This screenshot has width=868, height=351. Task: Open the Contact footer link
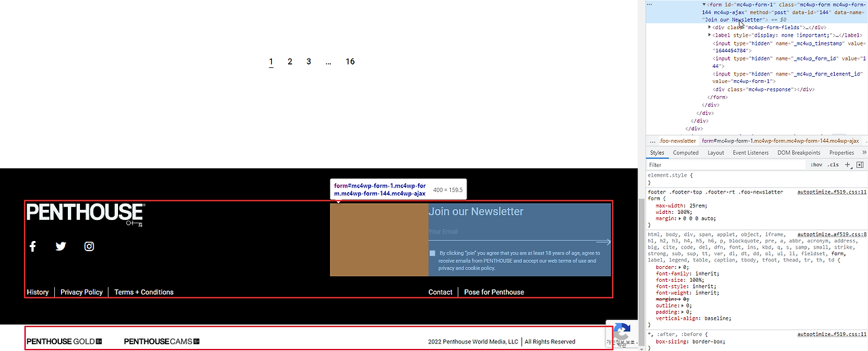click(x=440, y=292)
